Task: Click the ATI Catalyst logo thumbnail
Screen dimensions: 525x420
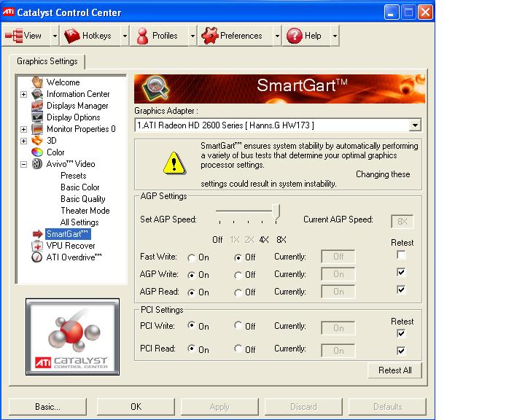Action: point(72,337)
